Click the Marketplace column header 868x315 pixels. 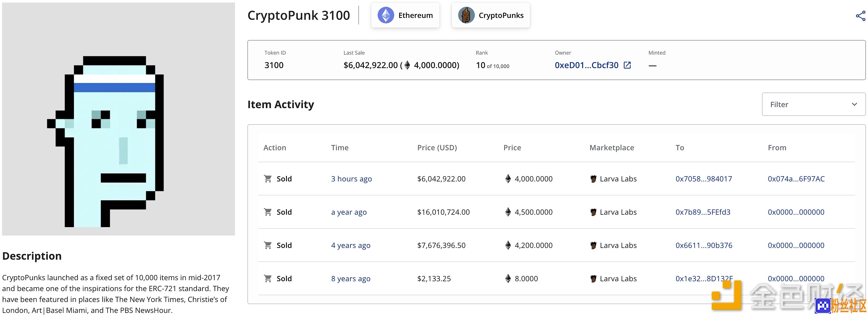611,148
